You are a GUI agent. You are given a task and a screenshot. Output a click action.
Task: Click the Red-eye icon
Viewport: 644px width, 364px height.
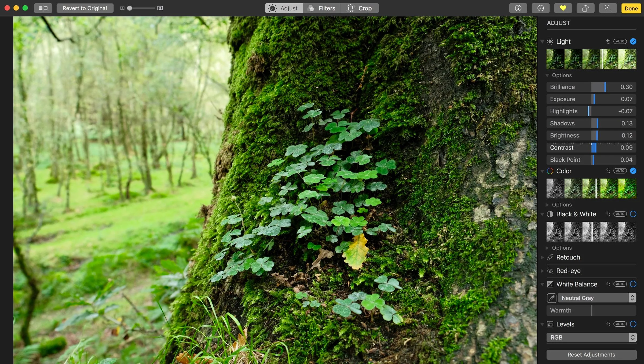point(550,271)
